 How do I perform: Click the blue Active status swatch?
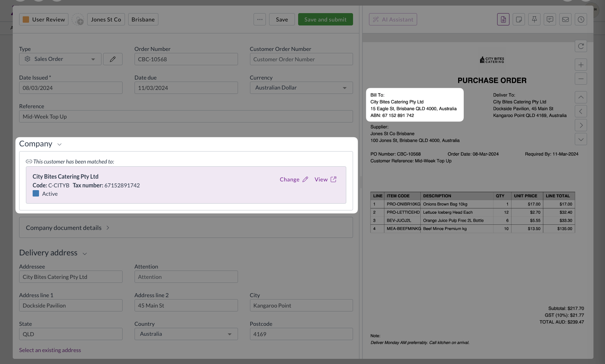coord(36,193)
